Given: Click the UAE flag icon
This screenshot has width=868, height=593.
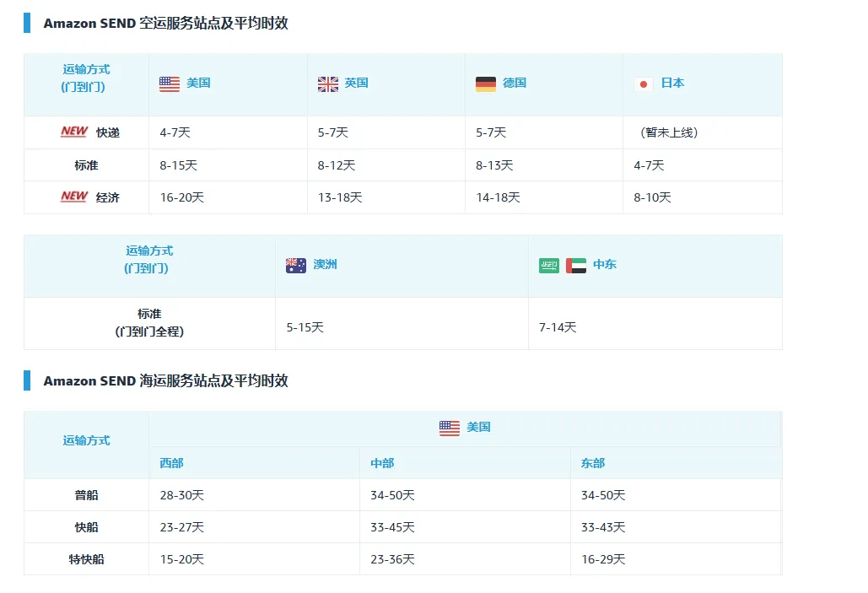Looking at the screenshot, I should pyautogui.click(x=576, y=266).
